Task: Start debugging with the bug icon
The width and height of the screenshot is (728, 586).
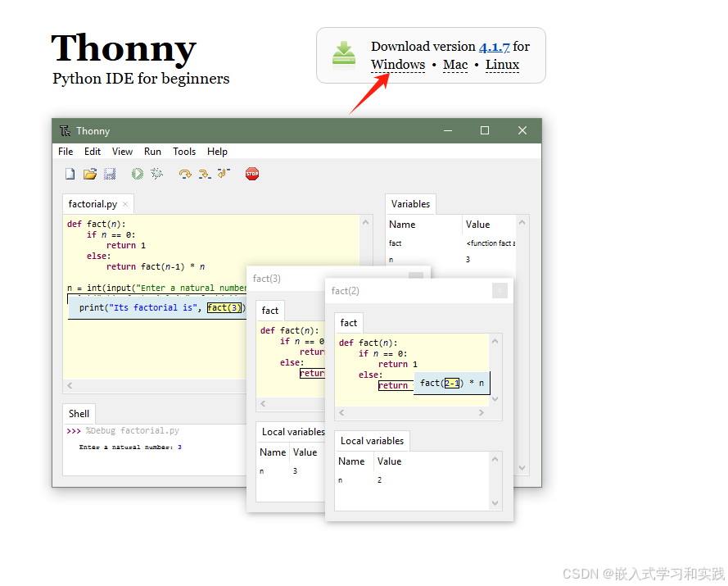Action: [157, 174]
